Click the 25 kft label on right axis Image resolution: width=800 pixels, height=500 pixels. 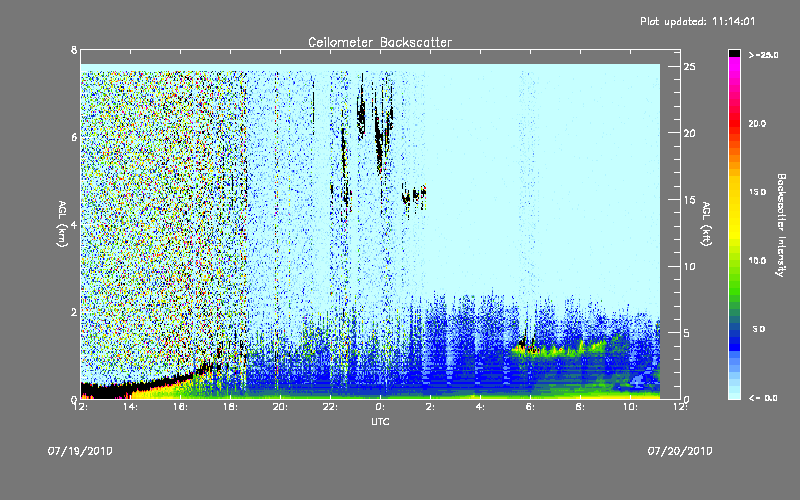pyautogui.click(x=690, y=67)
